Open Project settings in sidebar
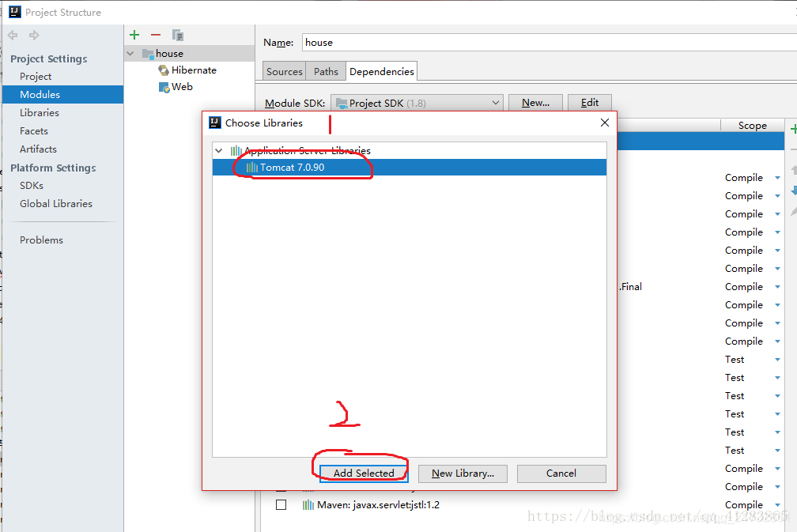The height and width of the screenshot is (532, 797). point(36,76)
